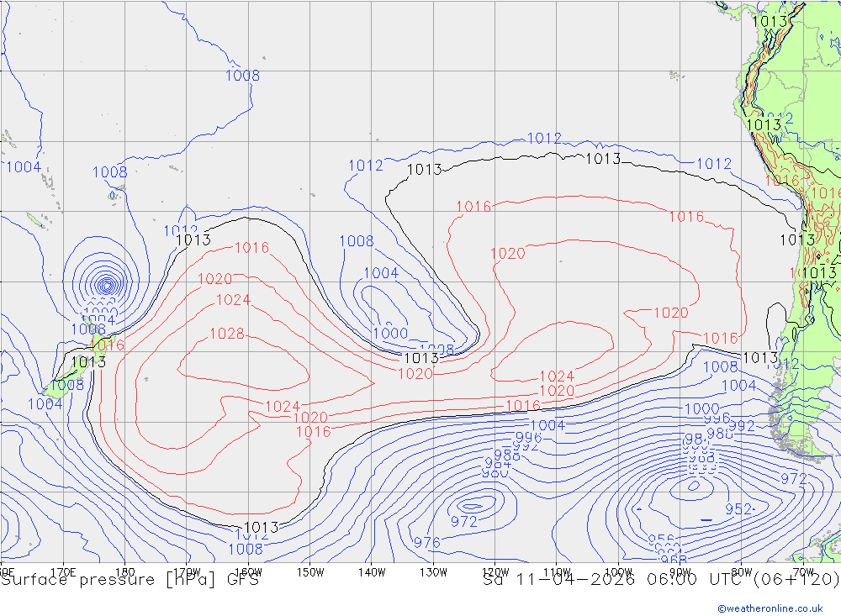This screenshot has height=616, width=841.
Task: Click the 140W longitude axis label
Action: 371,572
